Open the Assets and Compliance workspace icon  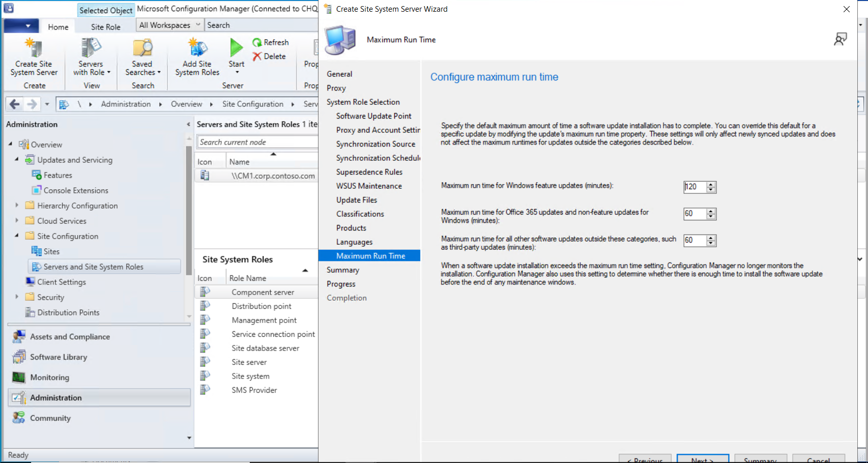19,337
